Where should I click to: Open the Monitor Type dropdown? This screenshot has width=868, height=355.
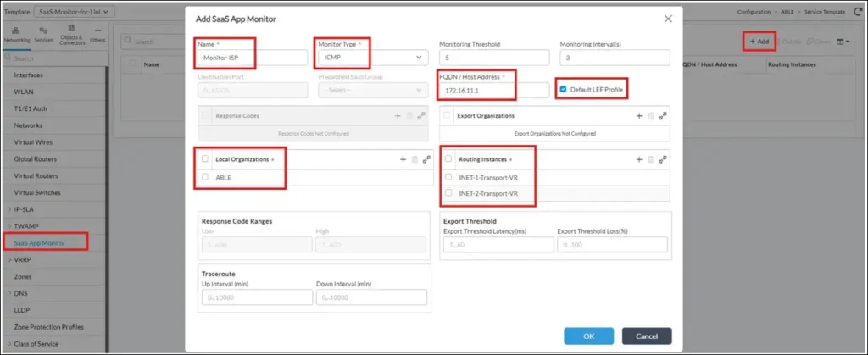click(x=370, y=58)
